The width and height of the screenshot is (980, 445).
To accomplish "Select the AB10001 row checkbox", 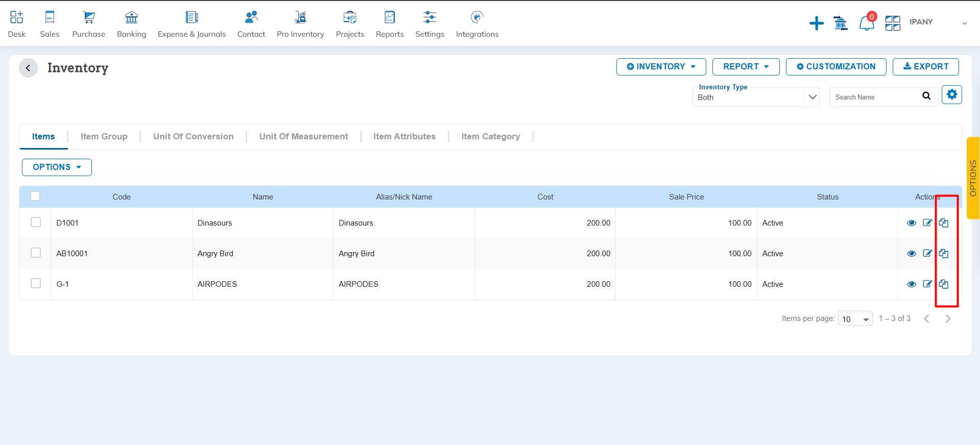I will click(36, 253).
